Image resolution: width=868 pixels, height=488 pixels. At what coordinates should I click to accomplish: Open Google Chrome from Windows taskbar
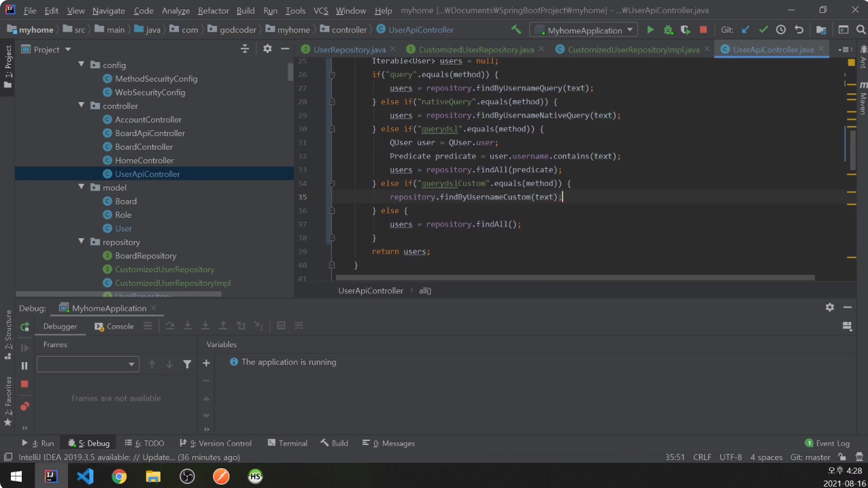coord(119,476)
